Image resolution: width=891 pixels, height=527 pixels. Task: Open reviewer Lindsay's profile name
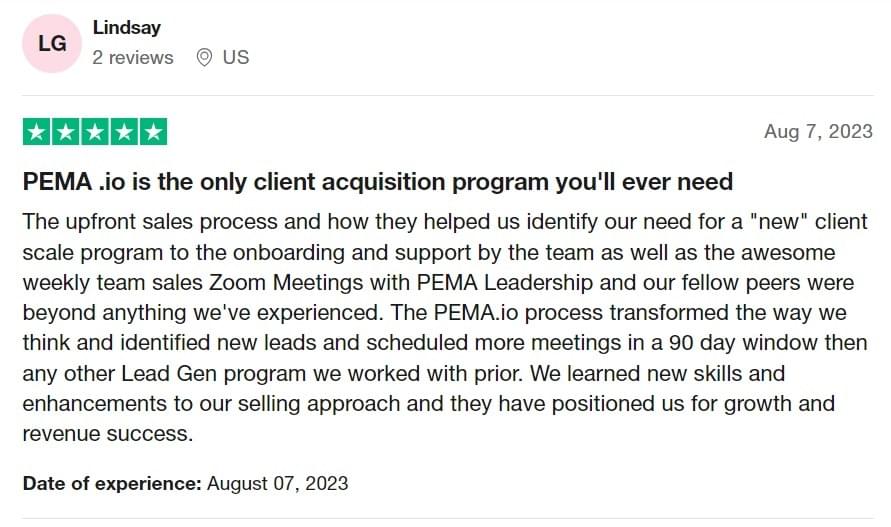pyautogui.click(x=127, y=28)
